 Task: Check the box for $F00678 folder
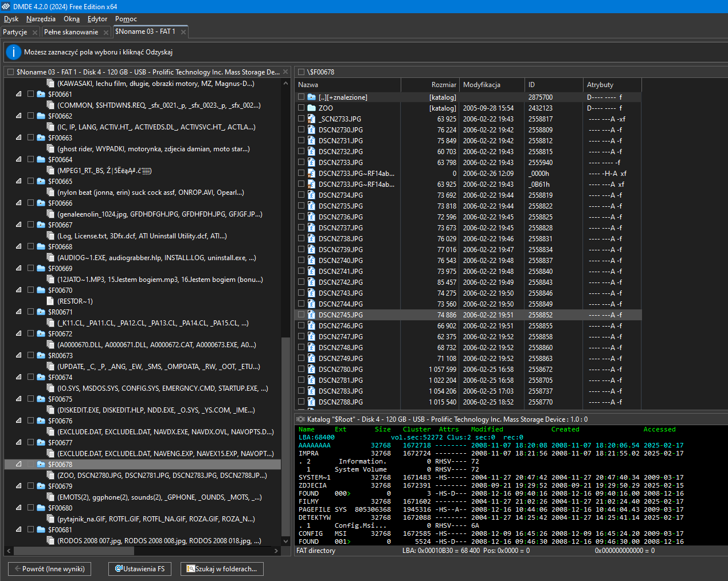pyautogui.click(x=31, y=464)
